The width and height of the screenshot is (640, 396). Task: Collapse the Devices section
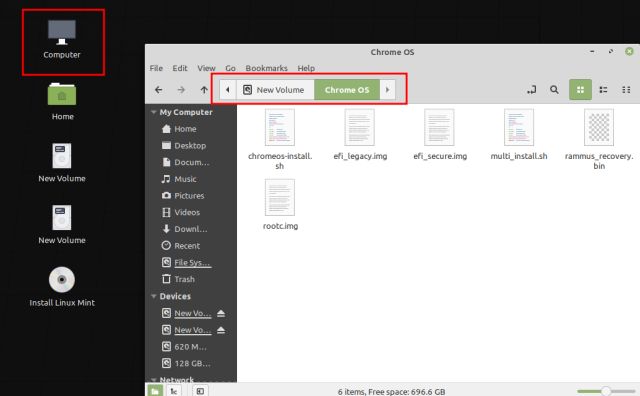[154, 296]
